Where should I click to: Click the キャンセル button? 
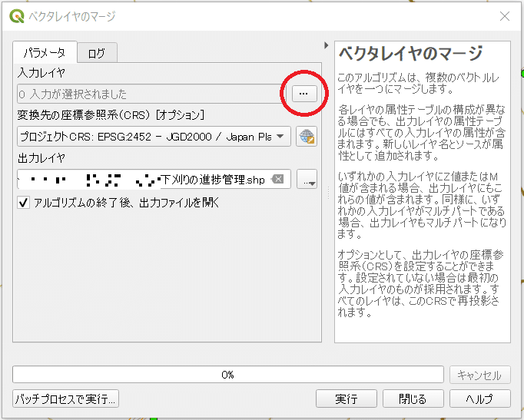480,375
